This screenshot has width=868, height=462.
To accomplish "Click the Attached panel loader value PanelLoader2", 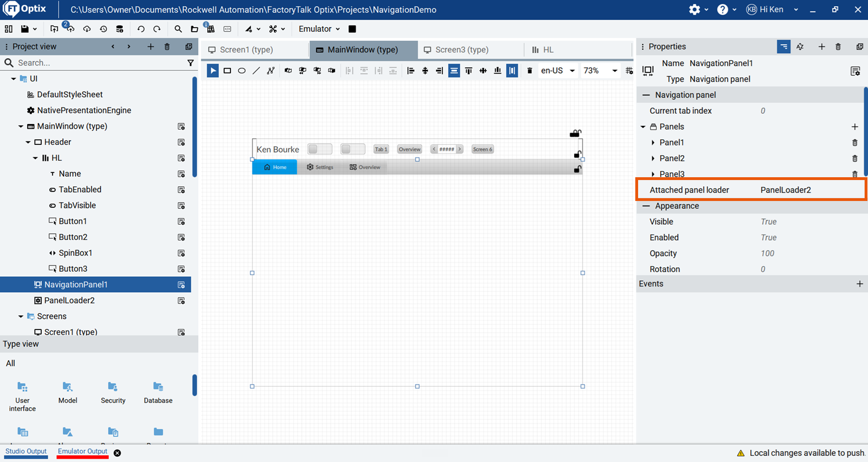I will coord(786,190).
